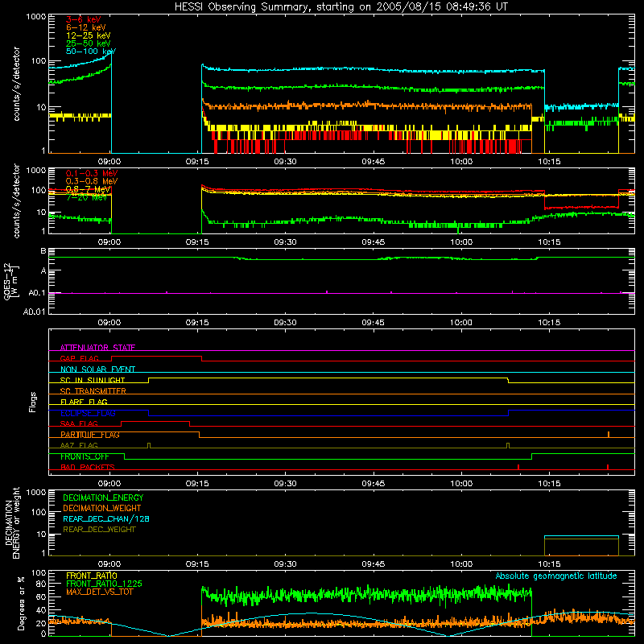This screenshot has width=644, height=644.
Task: Click the FLARE_FLAG label
Action: (x=84, y=402)
